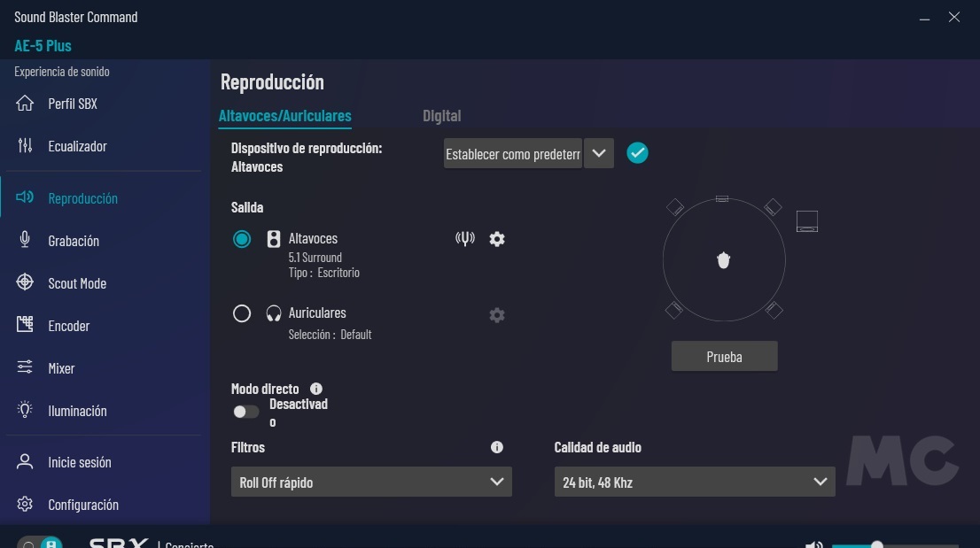Enable the Modo directo toggle
The image size is (980, 548).
245,412
